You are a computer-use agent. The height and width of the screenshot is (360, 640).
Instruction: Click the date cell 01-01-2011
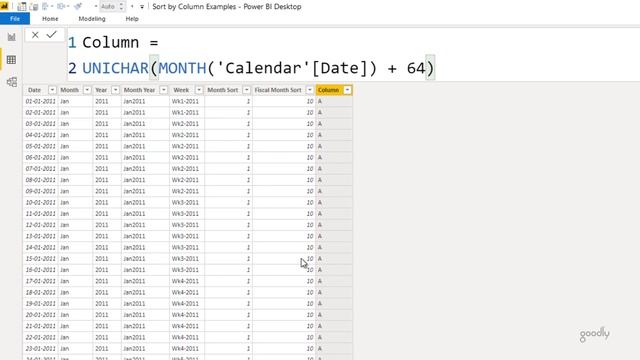(x=40, y=101)
